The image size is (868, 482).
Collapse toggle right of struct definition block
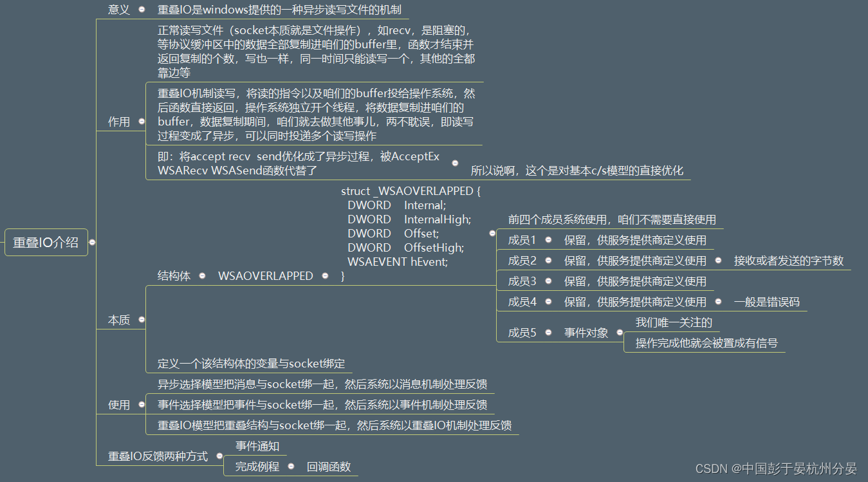[492, 234]
